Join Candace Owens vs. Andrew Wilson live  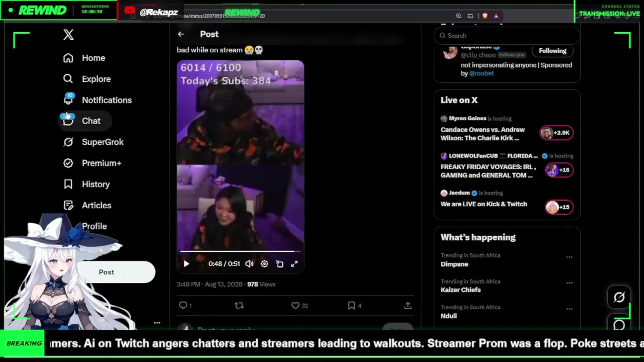(x=483, y=134)
